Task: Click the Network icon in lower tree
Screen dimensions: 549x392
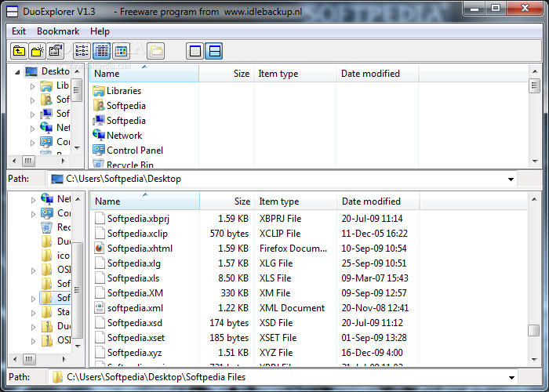Action: click(46, 199)
